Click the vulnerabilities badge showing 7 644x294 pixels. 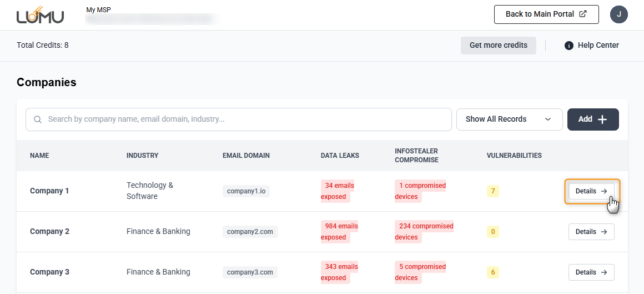(x=492, y=191)
